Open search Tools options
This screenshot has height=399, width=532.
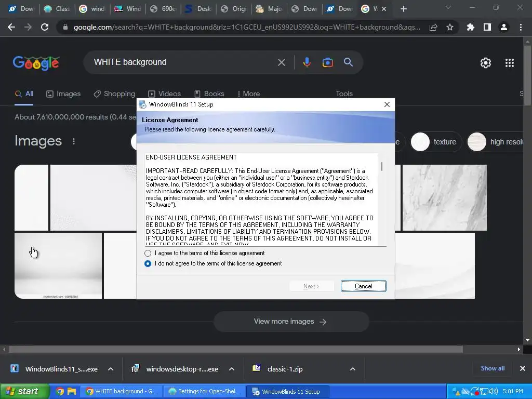(344, 94)
